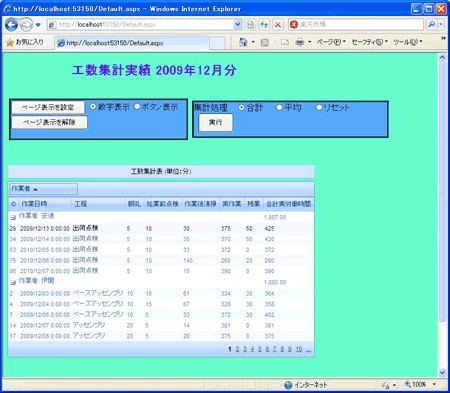
Task: Click the Read Mail toolbar icon
Action: (285, 42)
